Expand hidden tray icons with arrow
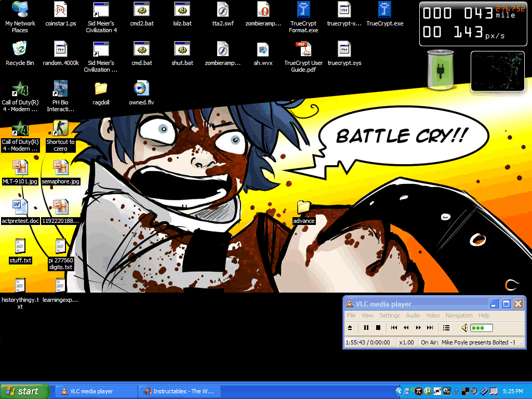 point(400,391)
